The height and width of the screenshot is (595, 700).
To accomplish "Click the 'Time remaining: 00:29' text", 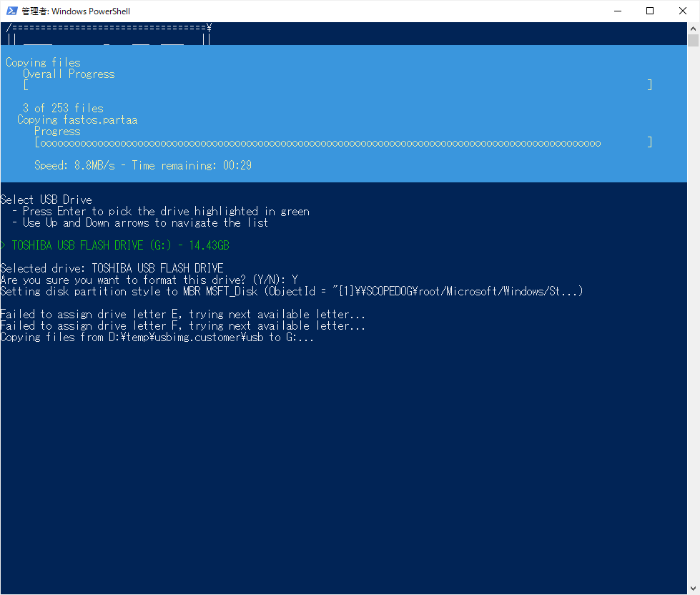I will point(192,165).
